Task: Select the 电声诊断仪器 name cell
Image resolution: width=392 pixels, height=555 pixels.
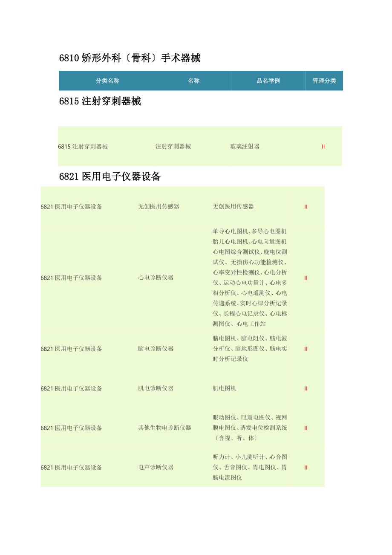Action: [156, 467]
